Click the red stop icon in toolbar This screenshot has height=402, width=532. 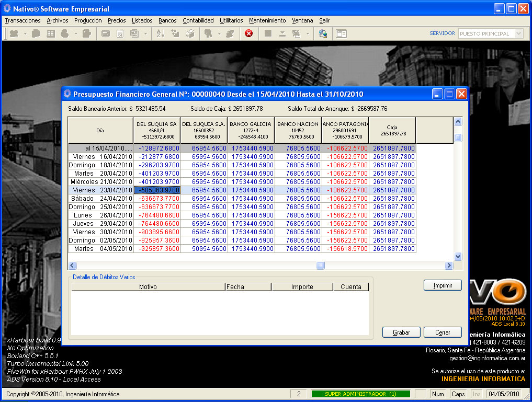(x=249, y=33)
